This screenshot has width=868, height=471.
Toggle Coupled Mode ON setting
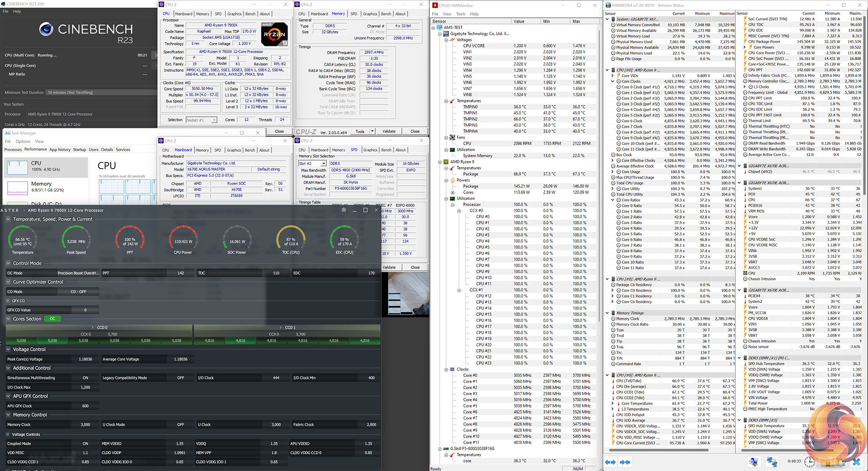pos(85,443)
